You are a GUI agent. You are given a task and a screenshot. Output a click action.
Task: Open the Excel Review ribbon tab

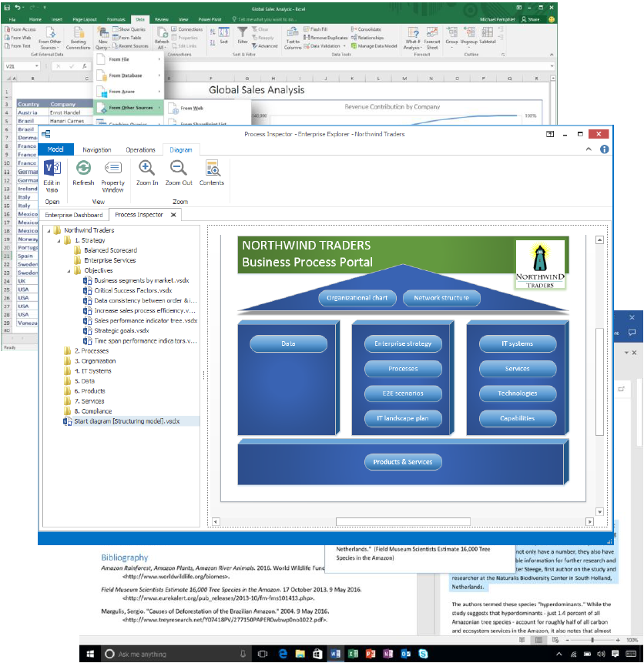161,19
